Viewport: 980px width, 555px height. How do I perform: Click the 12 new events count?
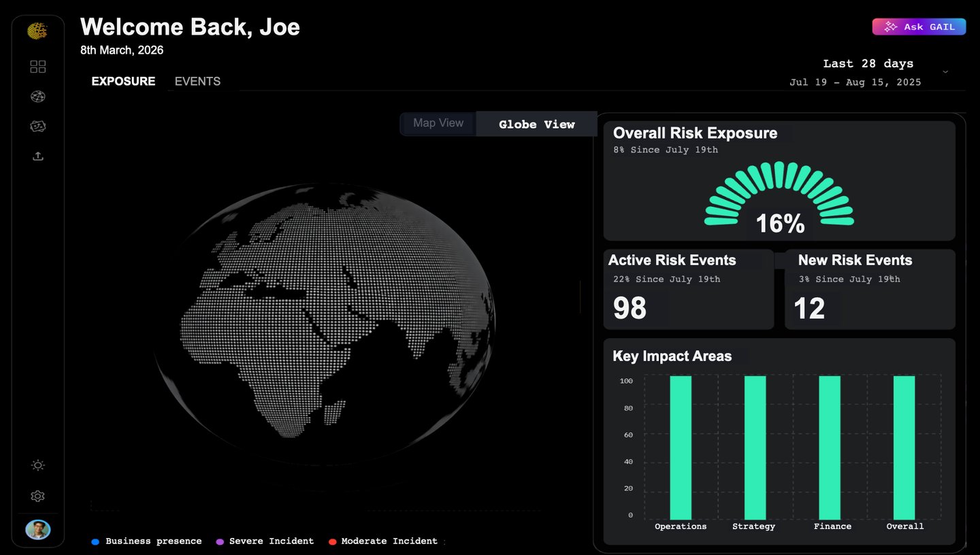(809, 308)
